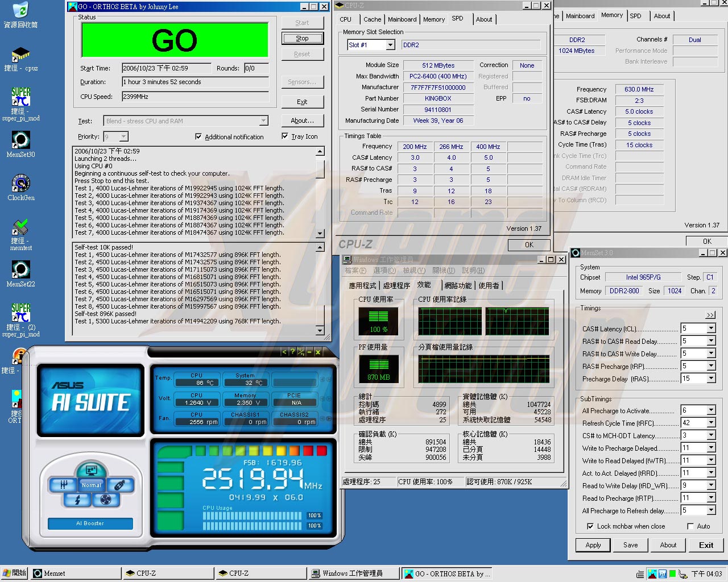728x582 pixels.
Task: Switch to the About tab in front CPU-Z
Action: [484, 19]
